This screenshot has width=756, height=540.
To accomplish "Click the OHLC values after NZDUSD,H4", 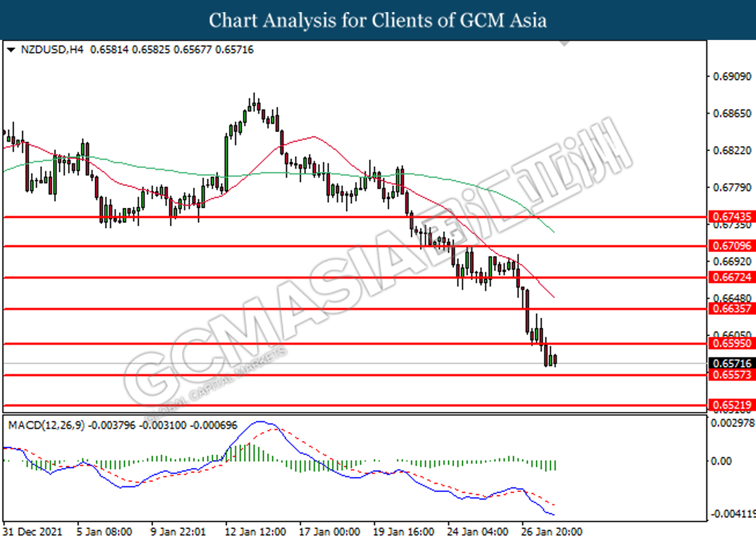I will pyautogui.click(x=172, y=49).
